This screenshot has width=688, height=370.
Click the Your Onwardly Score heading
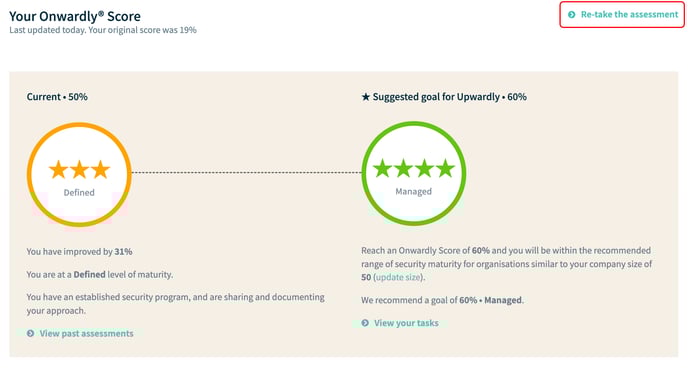(x=75, y=16)
